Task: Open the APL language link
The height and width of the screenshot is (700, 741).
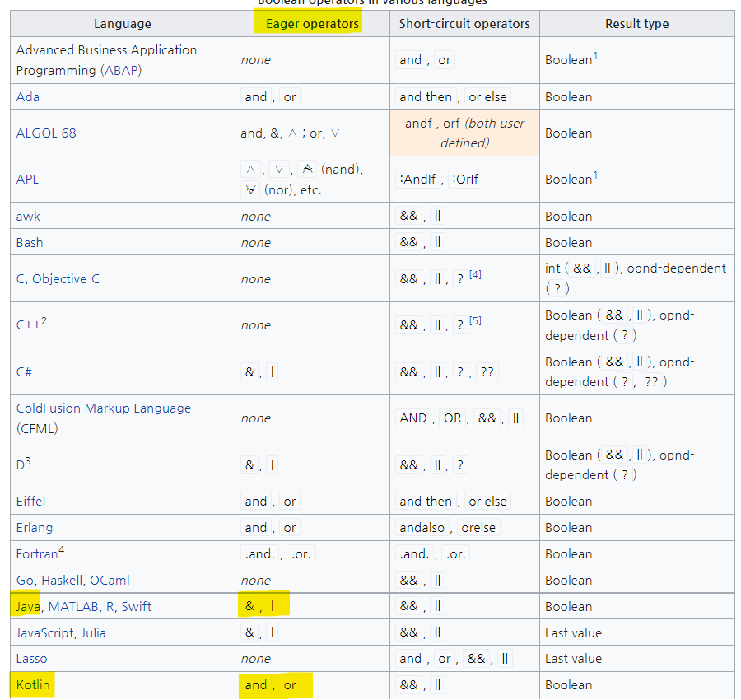Action: [27, 180]
